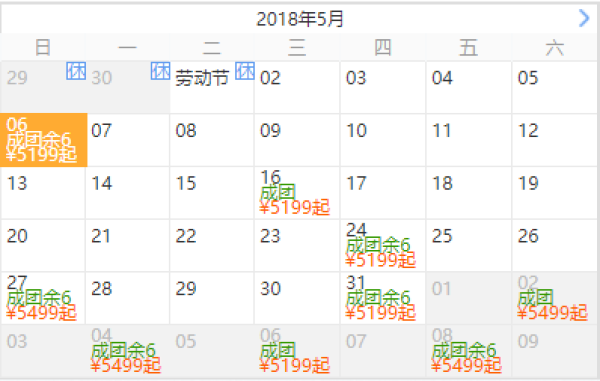The image size is (600, 381).
Task: Click date 22 cell
Action: coord(212,246)
